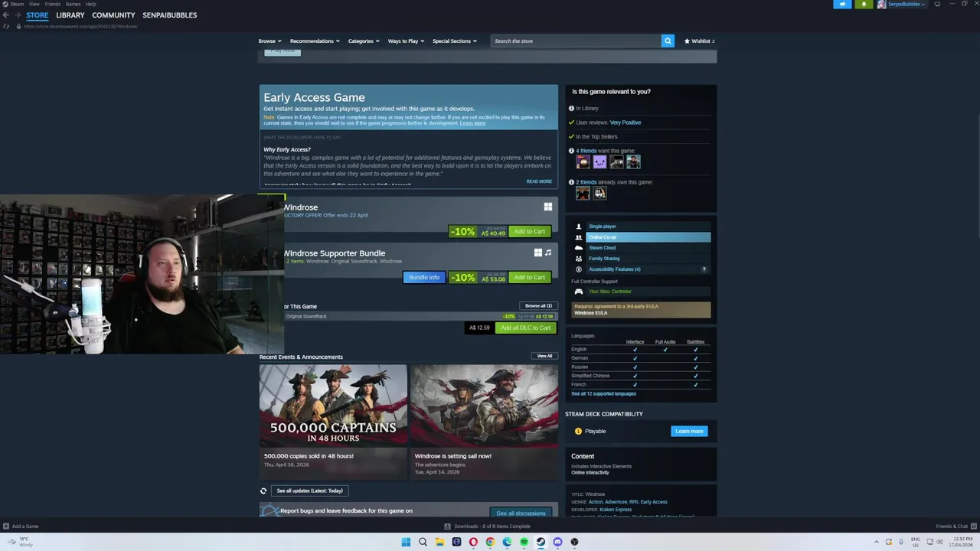980x551 pixels.
Task: Click the soundtrack music note icon on Supporter Bundle
Action: [x=548, y=253]
